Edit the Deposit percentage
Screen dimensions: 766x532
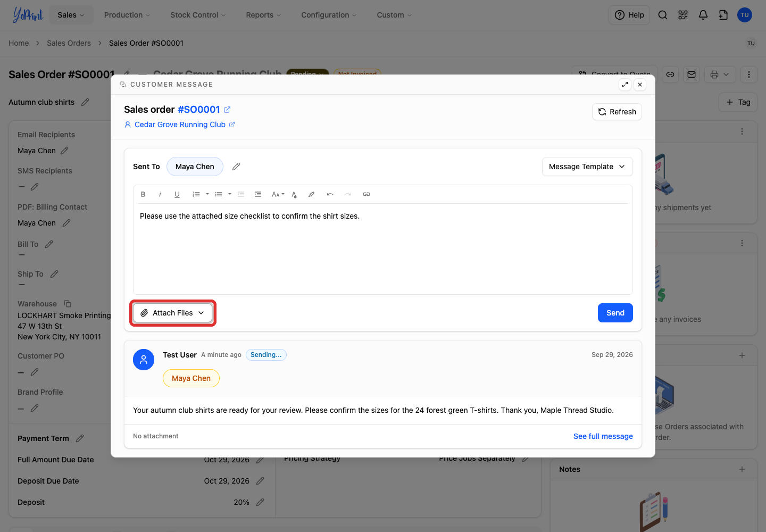click(x=260, y=502)
